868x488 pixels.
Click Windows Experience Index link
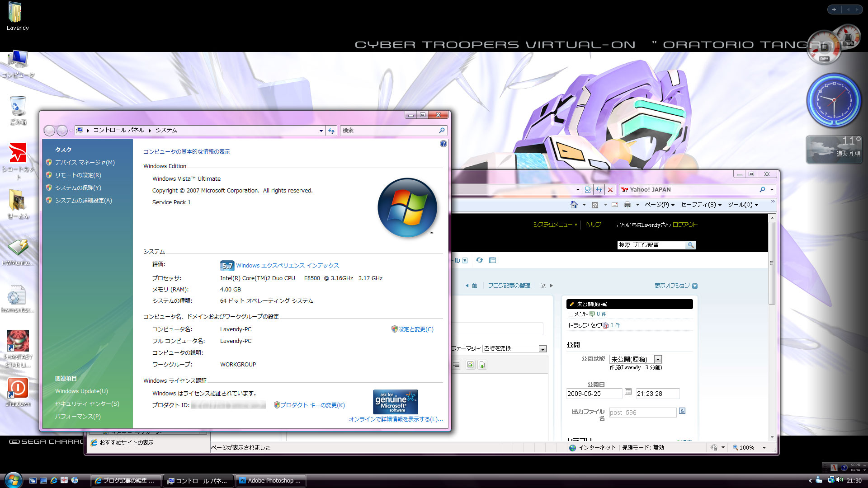coord(288,266)
